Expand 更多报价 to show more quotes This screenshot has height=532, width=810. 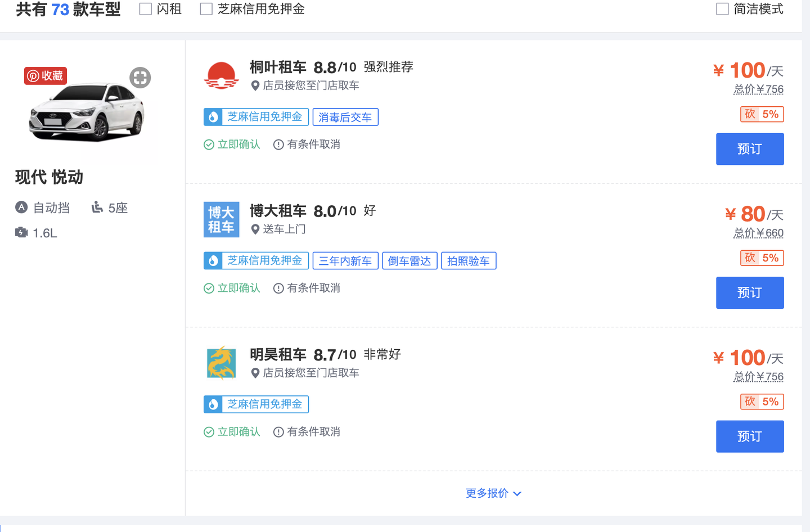pyautogui.click(x=493, y=493)
